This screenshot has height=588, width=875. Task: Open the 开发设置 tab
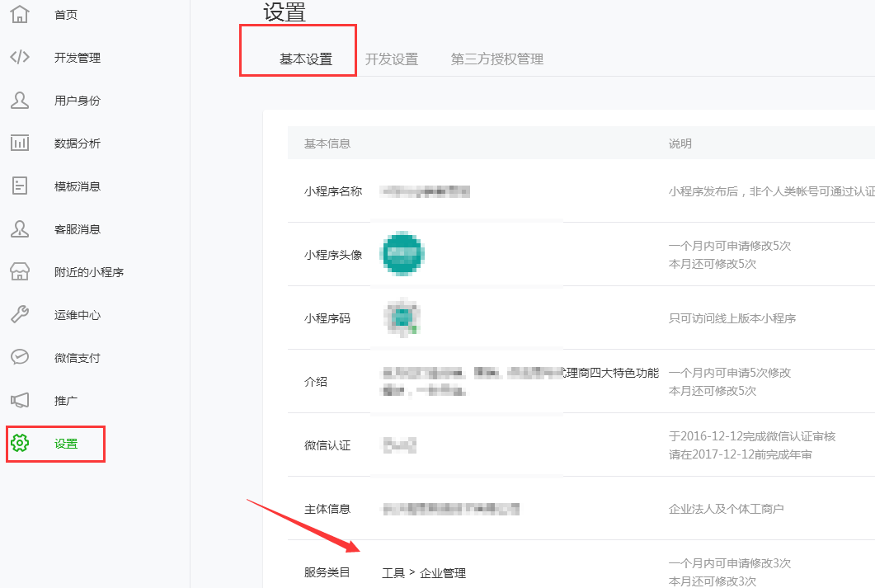(x=392, y=59)
